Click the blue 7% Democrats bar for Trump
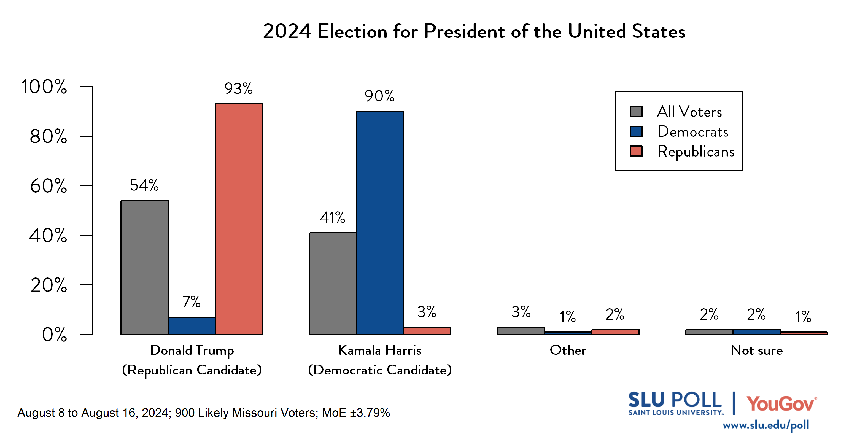 [x=192, y=326]
